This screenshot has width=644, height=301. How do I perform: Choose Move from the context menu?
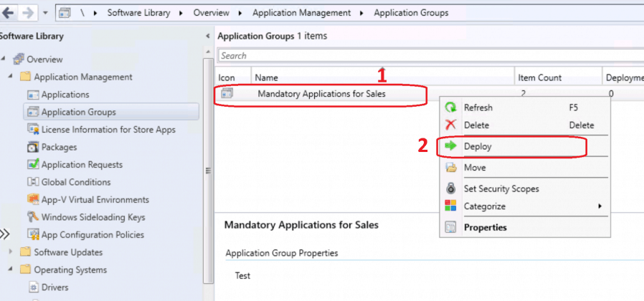coord(525,168)
